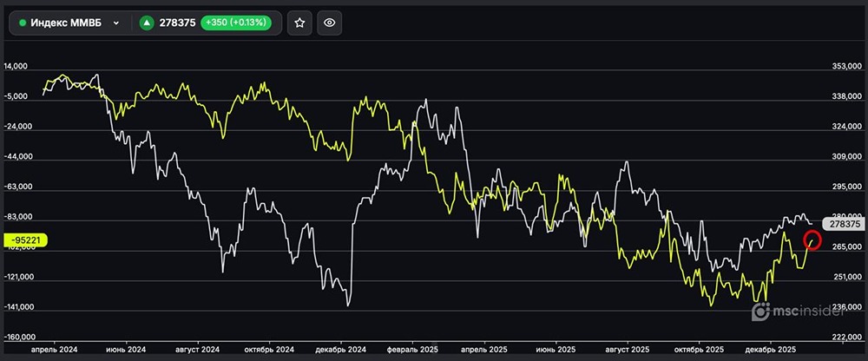Click the 324,000 right axis value
The image size is (868, 361).
[845, 127]
